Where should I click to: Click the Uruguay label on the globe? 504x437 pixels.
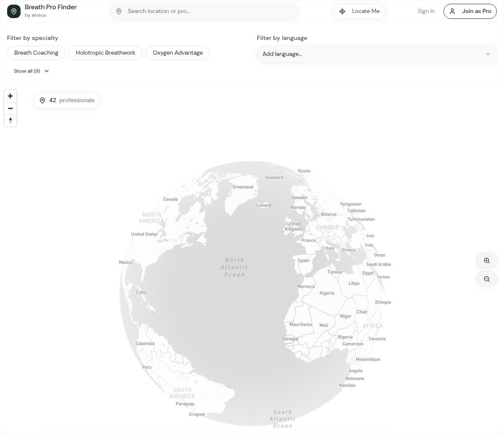click(197, 414)
